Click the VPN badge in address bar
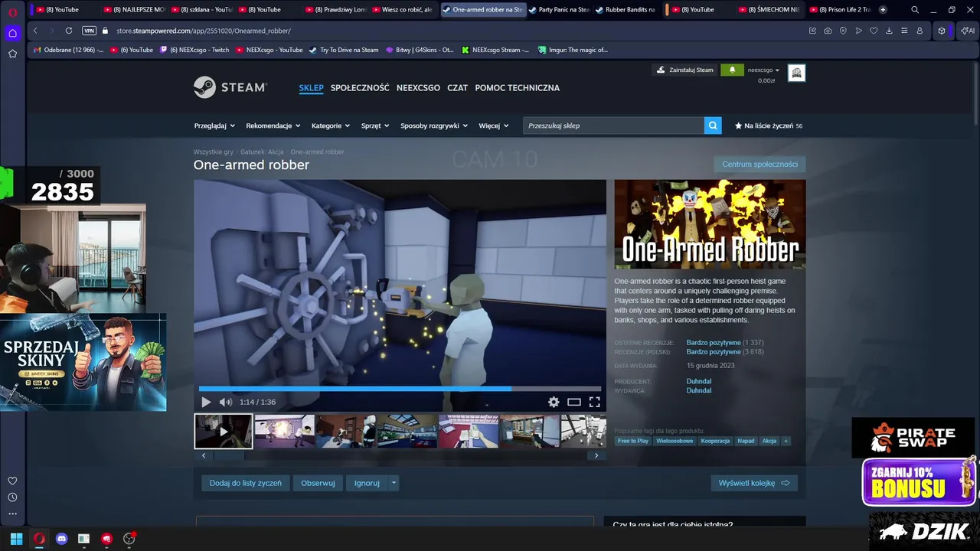 point(89,31)
